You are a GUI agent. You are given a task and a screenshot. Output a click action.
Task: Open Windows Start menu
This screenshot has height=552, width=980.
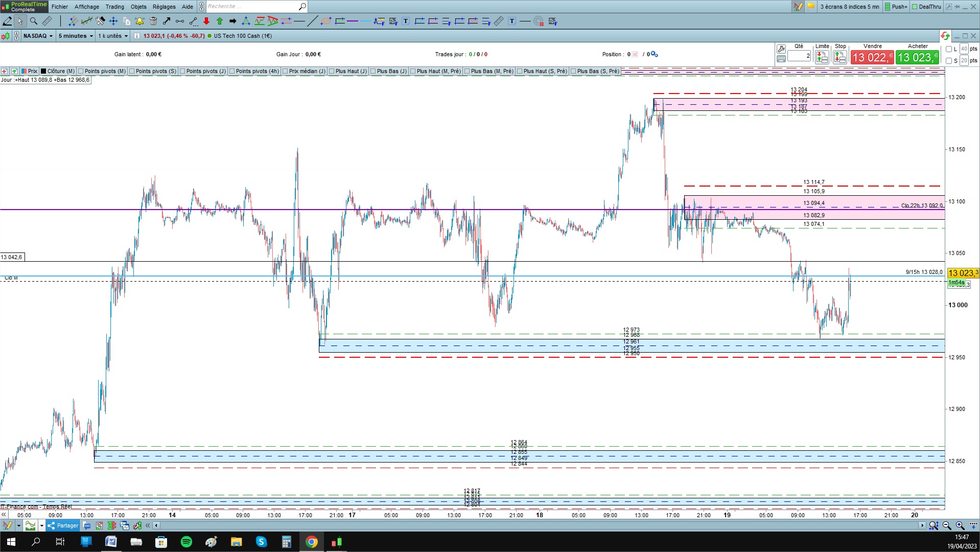coord(11,542)
